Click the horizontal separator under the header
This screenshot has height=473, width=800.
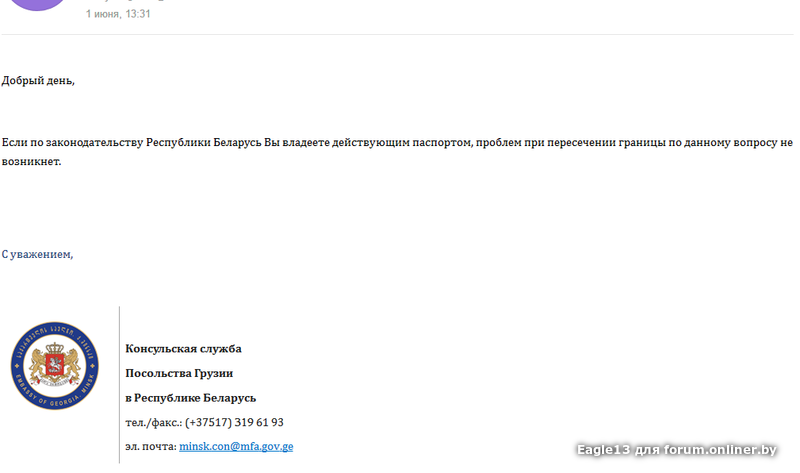point(397,35)
